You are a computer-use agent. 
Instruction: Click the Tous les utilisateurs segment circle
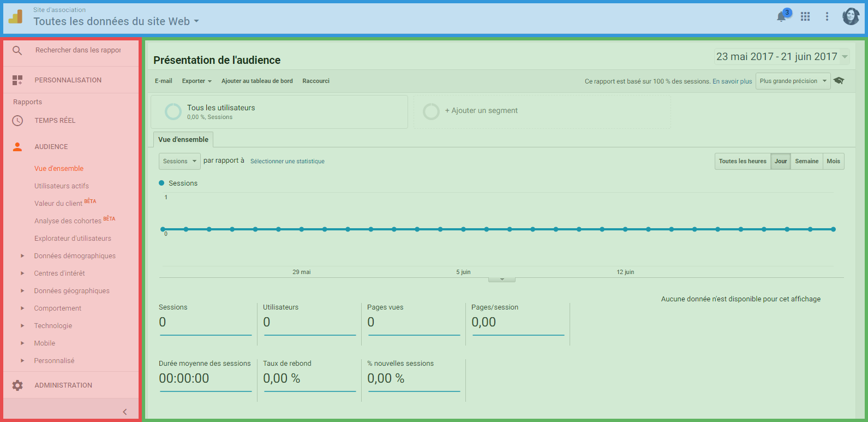pyautogui.click(x=173, y=111)
